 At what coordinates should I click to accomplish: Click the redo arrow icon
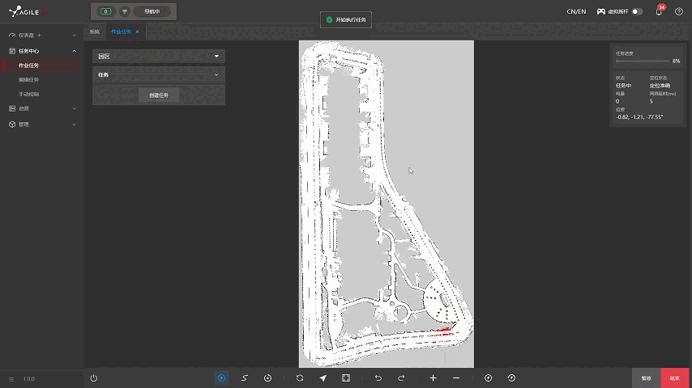point(401,378)
